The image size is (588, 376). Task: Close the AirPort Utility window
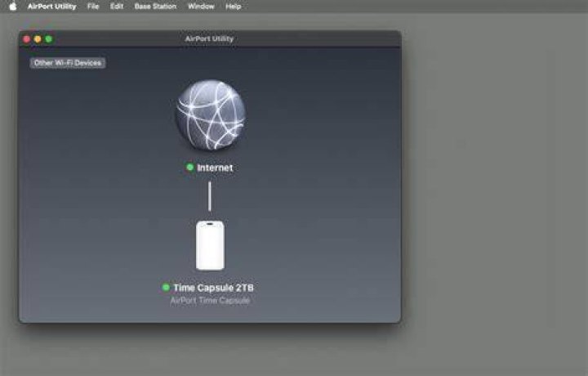[x=27, y=39]
